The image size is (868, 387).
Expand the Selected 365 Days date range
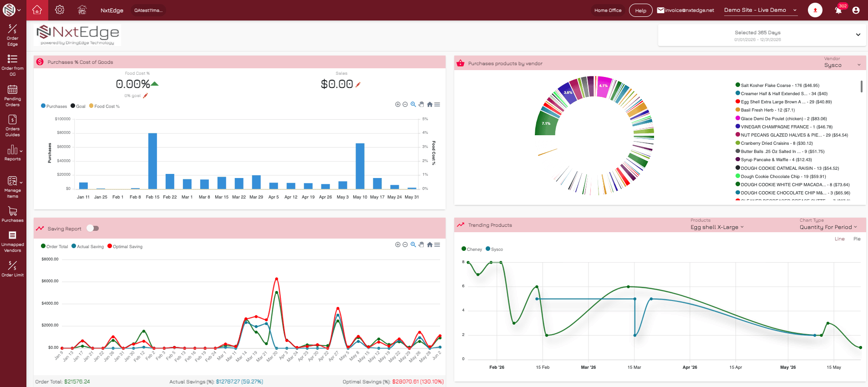coord(762,36)
